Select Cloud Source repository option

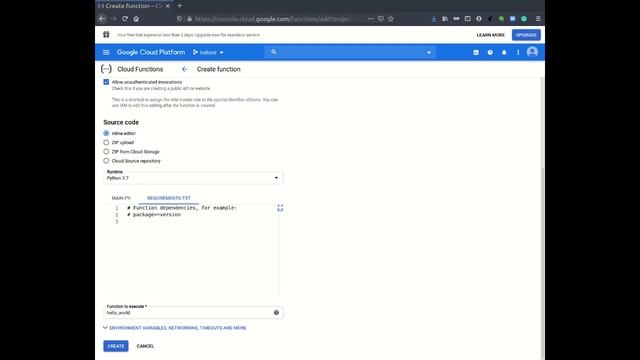pos(106,161)
